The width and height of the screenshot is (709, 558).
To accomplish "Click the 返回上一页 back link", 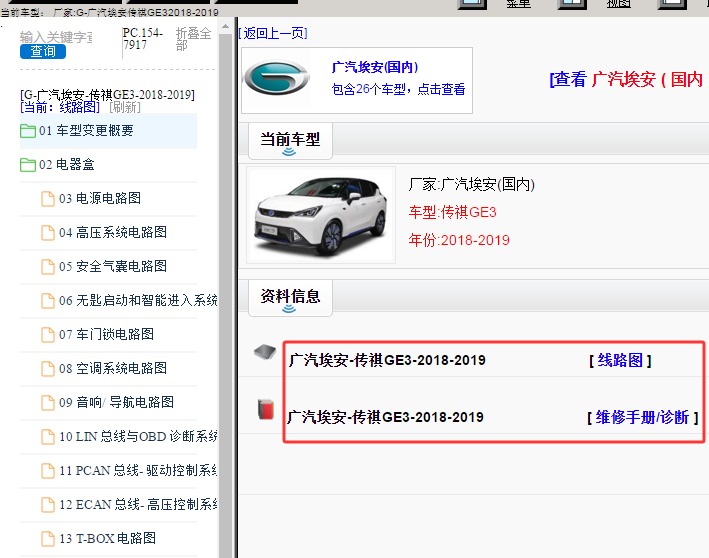I will (x=273, y=33).
